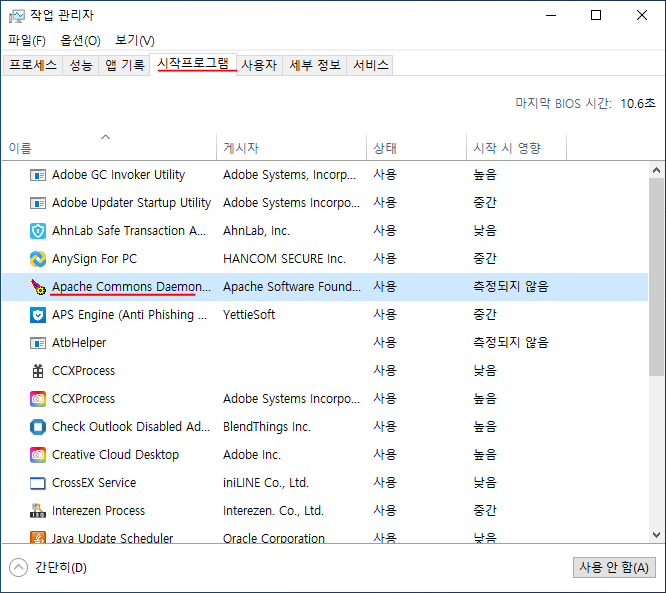Image resolution: width=666 pixels, height=593 pixels.
Task: Collapse to simple view with 간단히 arrow
Action: click(x=18, y=568)
